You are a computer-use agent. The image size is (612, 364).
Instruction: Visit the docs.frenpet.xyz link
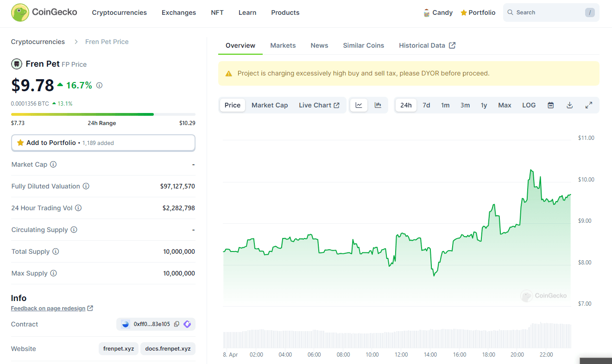(168, 349)
